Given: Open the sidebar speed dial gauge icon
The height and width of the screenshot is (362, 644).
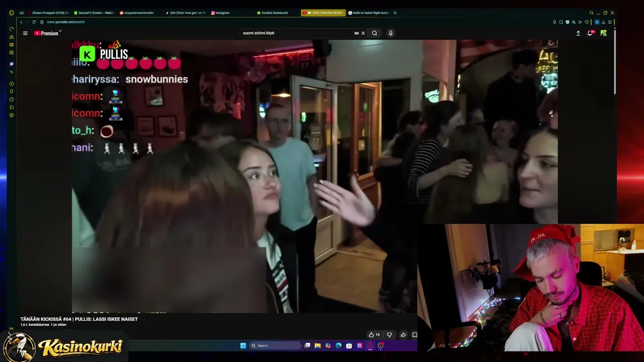Looking at the screenshot, I should [12, 29].
